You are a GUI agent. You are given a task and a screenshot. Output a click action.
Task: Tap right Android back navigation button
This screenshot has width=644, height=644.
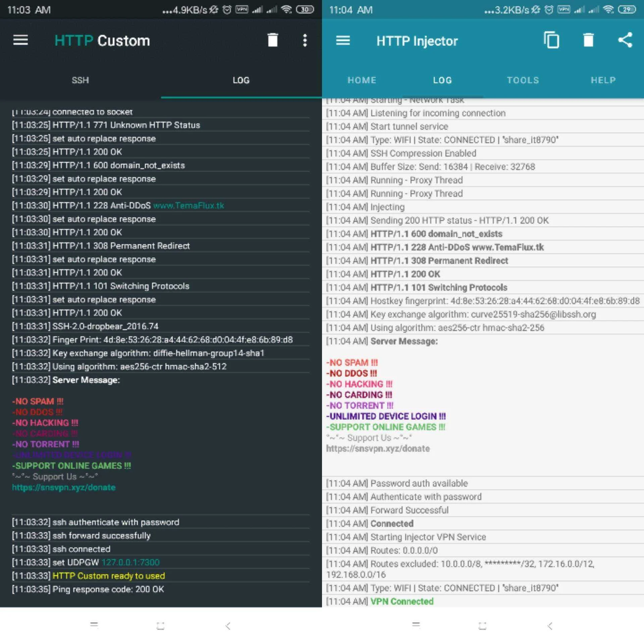click(550, 626)
